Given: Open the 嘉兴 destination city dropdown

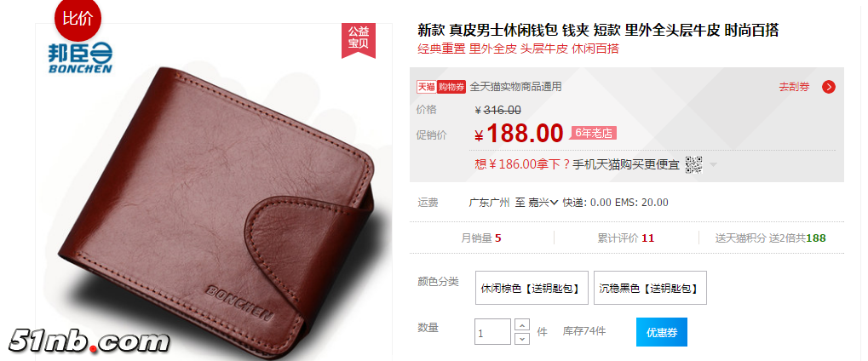Looking at the screenshot, I should (543, 203).
